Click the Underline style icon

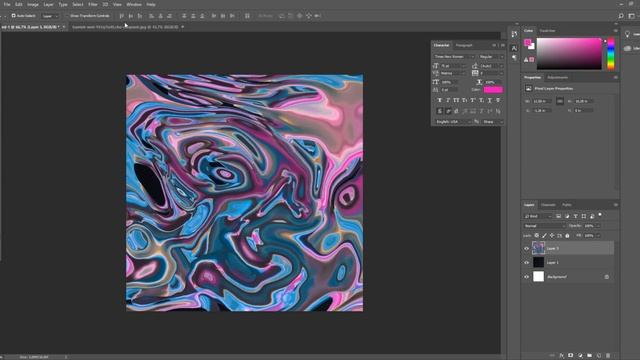[490, 100]
